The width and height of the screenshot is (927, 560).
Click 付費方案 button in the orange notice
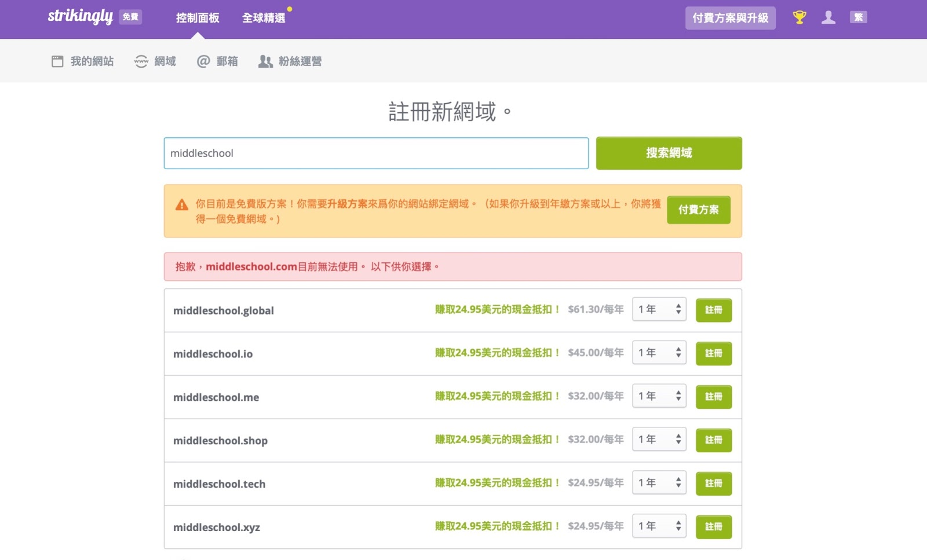(x=698, y=210)
